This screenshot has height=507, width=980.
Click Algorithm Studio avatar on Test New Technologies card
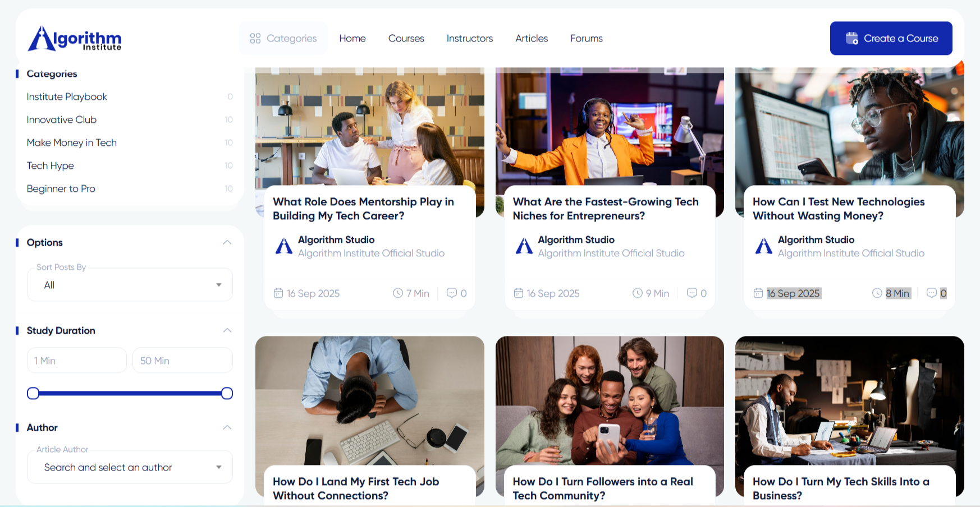coord(764,246)
